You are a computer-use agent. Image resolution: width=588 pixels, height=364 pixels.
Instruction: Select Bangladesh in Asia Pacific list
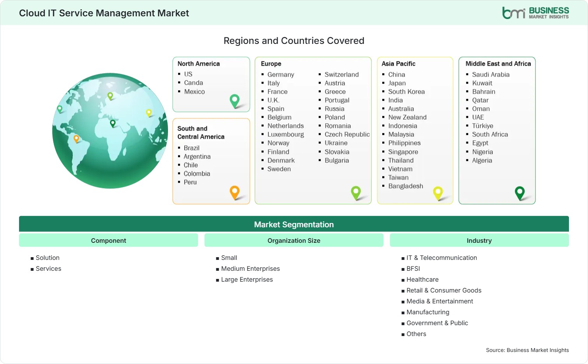[406, 186]
